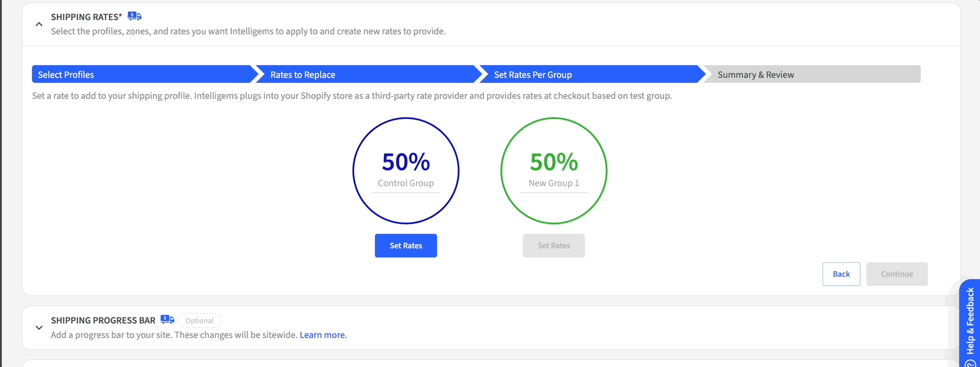
Task: Click the chat icon under Help & Feedback
Action: 971,363
